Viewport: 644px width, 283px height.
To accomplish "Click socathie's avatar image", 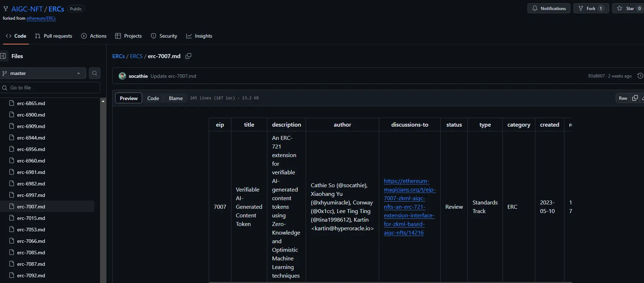I will click(122, 76).
